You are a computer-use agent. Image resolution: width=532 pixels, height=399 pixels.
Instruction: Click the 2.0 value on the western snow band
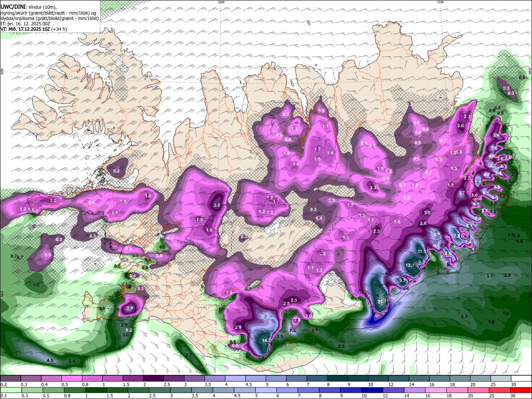[x=53, y=201]
